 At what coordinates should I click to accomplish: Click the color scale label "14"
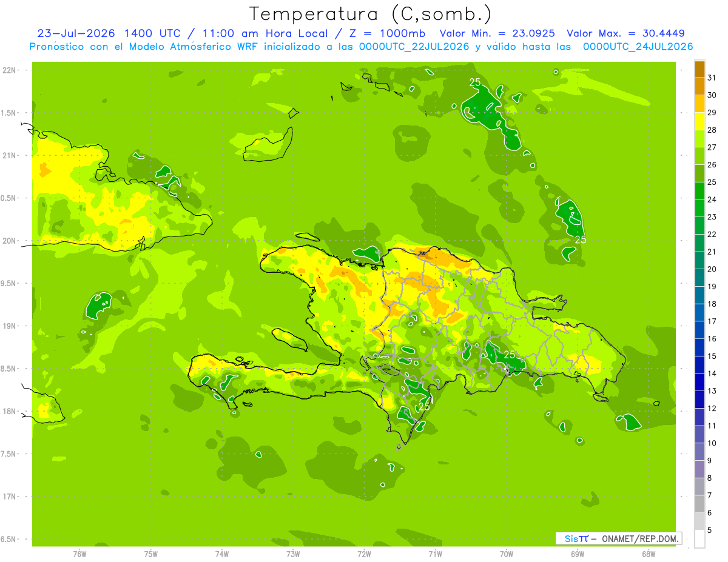[712, 373]
